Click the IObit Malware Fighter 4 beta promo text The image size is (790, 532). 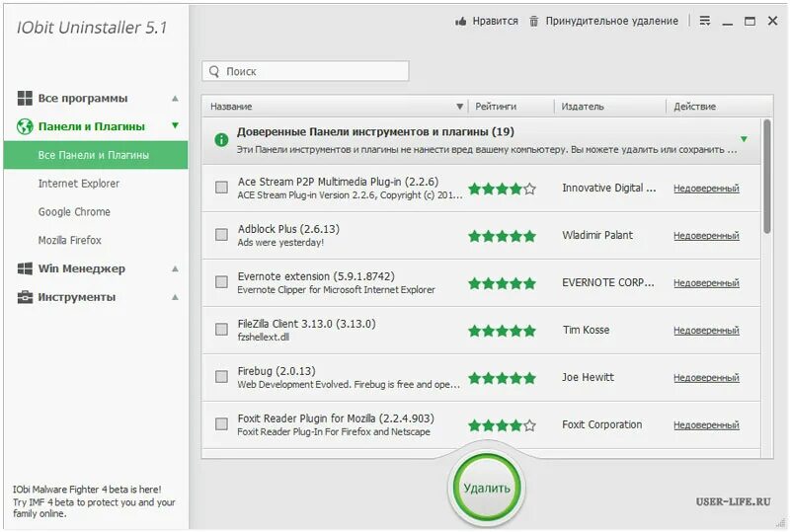pos(94,501)
